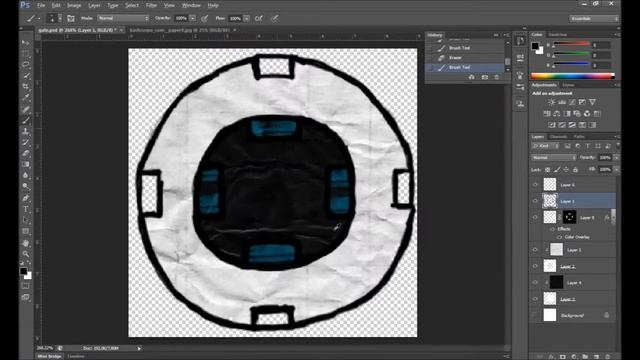Switch to the second document tab
The width and height of the screenshot is (640, 360).
click(x=182, y=30)
